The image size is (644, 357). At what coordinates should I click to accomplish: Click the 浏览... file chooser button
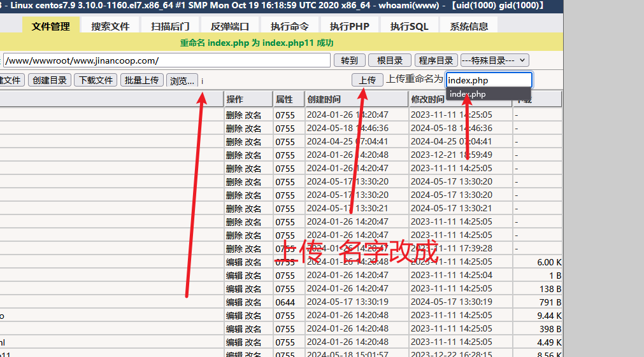pyautogui.click(x=182, y=81)
